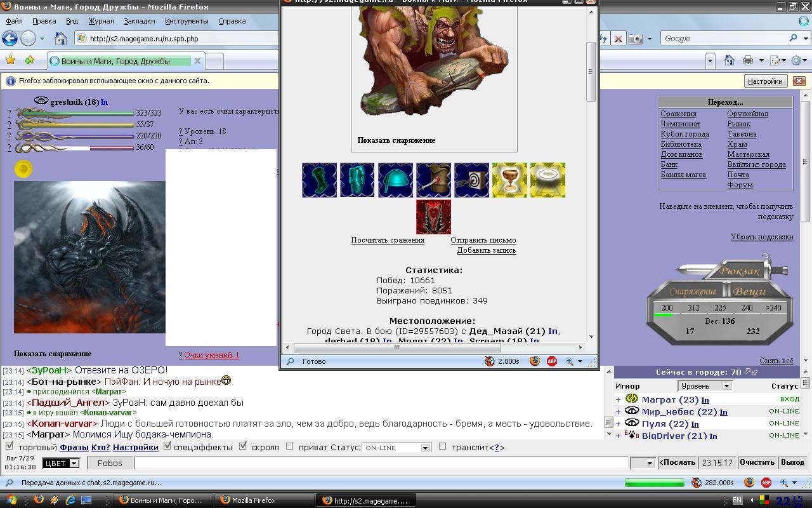Click the 'Выход' button
The width and height of the screenshot is (812, 508).
(792, 462)
